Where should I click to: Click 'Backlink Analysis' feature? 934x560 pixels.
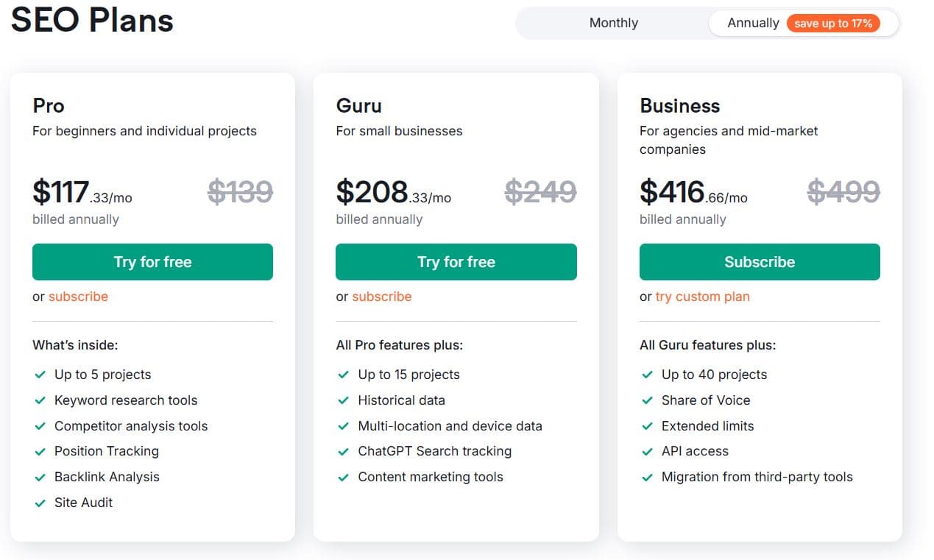(107, 477)
